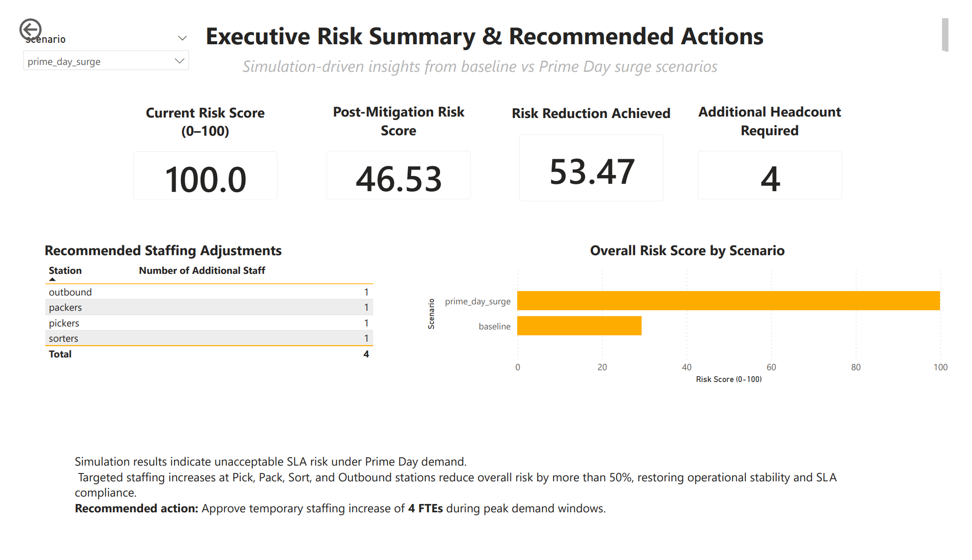Click the Overall Risk Score by Scenario title
Screen dimensions: 972x560
(687, 251)
